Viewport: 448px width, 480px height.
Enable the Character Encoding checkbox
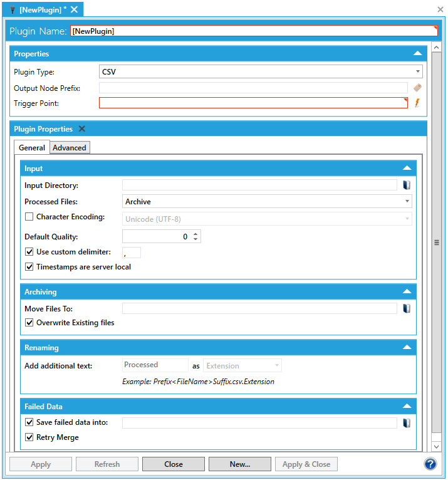coord(29,217)
